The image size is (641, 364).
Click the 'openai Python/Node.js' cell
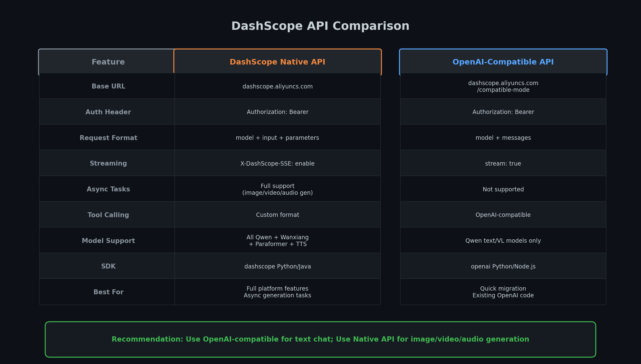click(x=503, y=267)
